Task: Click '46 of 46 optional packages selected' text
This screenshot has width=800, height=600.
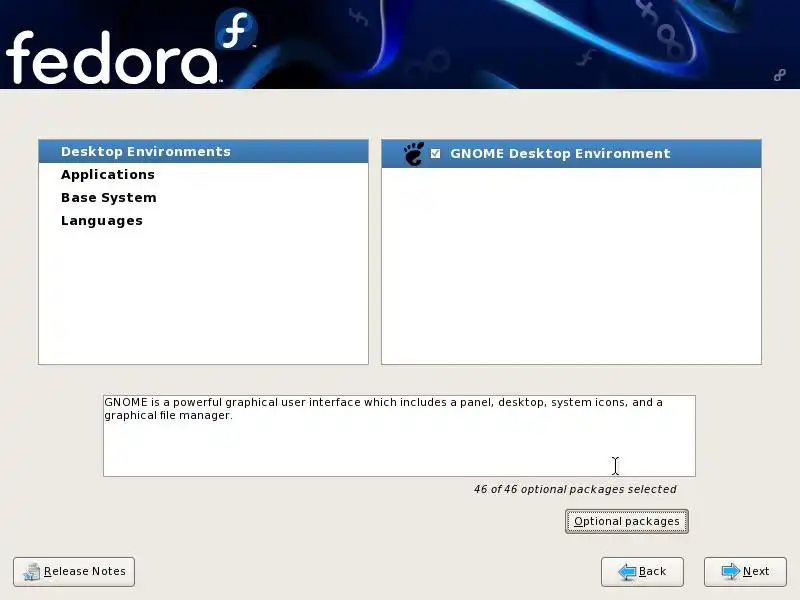Action: coord(575,489)
